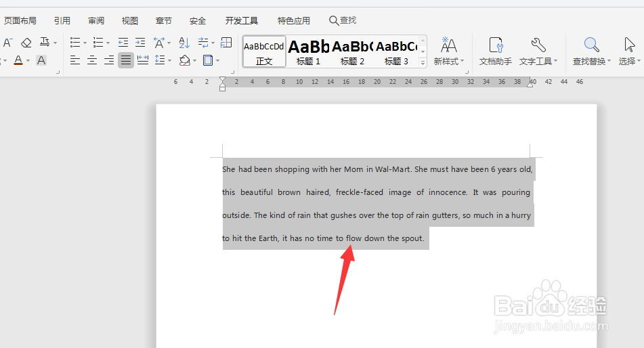Increase paragraph indent
Screen dimensions: 644x348
coord(140,43)
